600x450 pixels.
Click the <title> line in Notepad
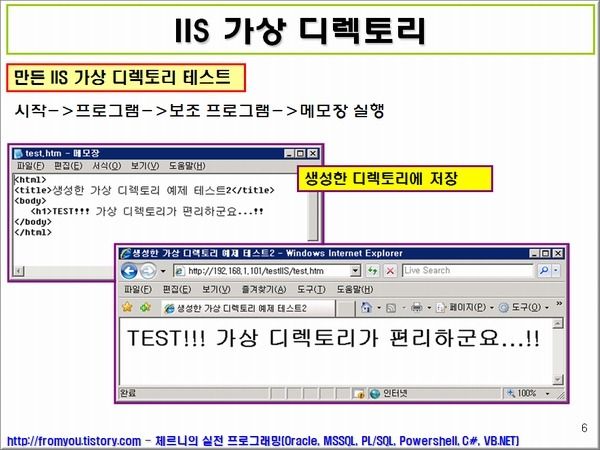pos(144,190)
